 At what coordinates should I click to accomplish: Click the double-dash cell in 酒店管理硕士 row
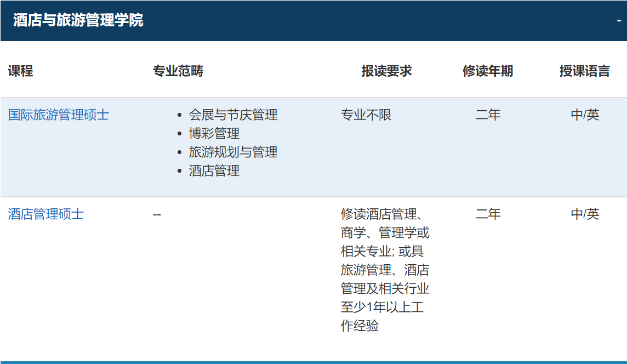(157, 214)
